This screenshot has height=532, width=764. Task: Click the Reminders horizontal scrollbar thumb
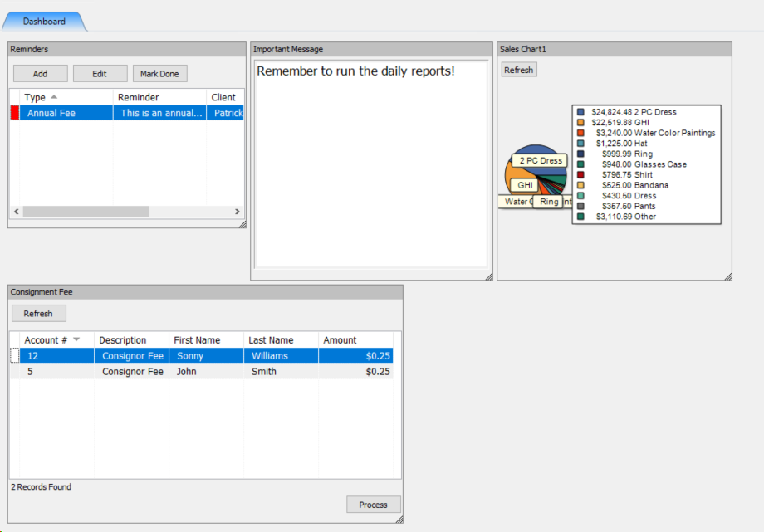click(x=86, y=212)
